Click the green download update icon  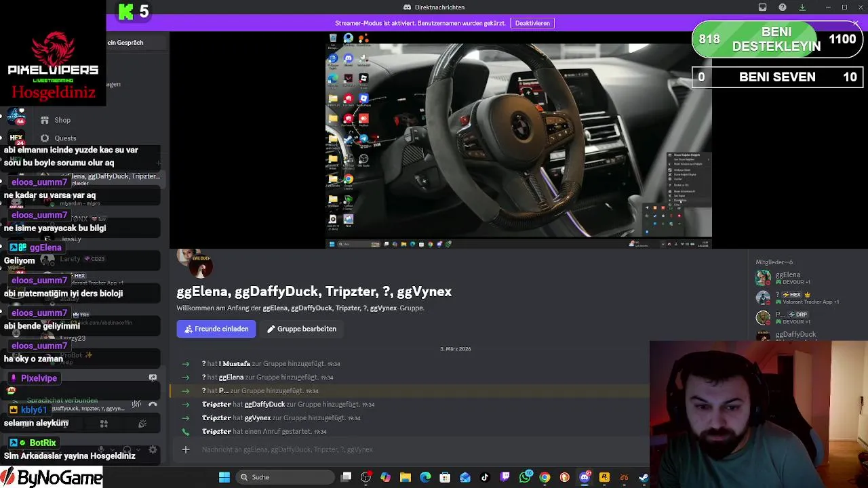[802, 7]
